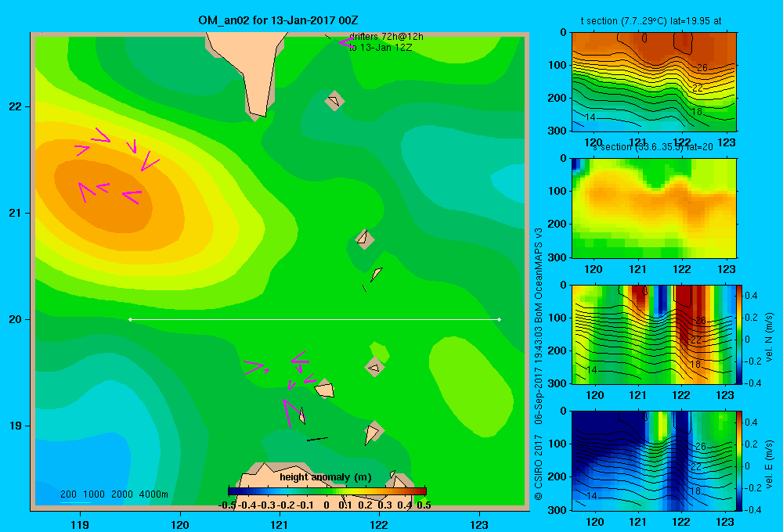
Task: Click the 0.5 value at the height anomaly bar's end
Action: click(x=424, y=505)
